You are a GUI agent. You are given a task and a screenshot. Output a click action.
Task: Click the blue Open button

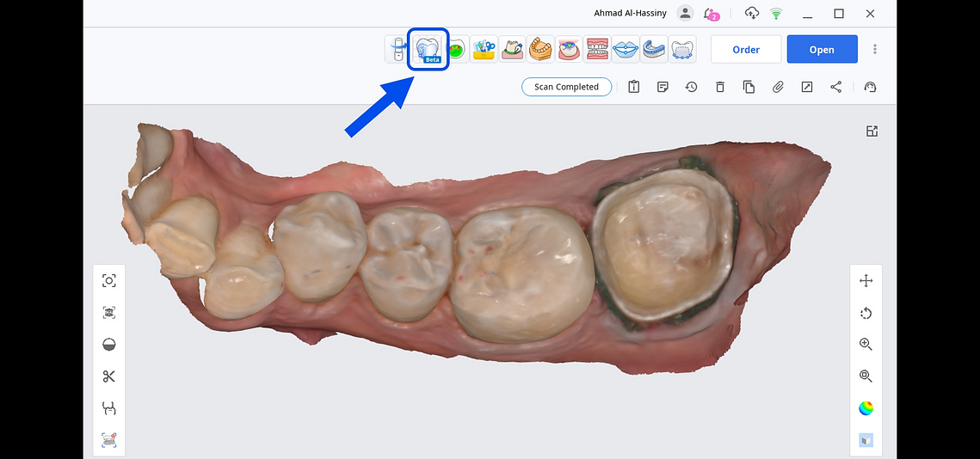pos(822,50)
